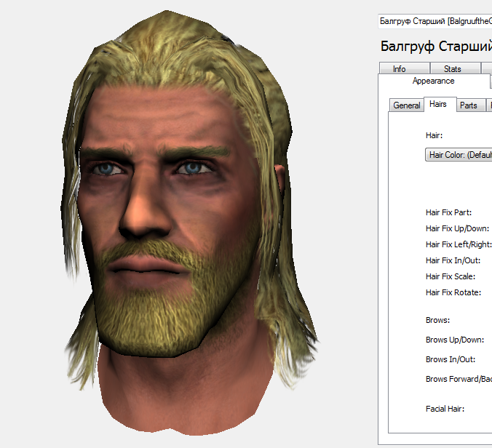Click the NPC name field with BalgruuftheGreater
492x448 pixels.
pos(435,21)
